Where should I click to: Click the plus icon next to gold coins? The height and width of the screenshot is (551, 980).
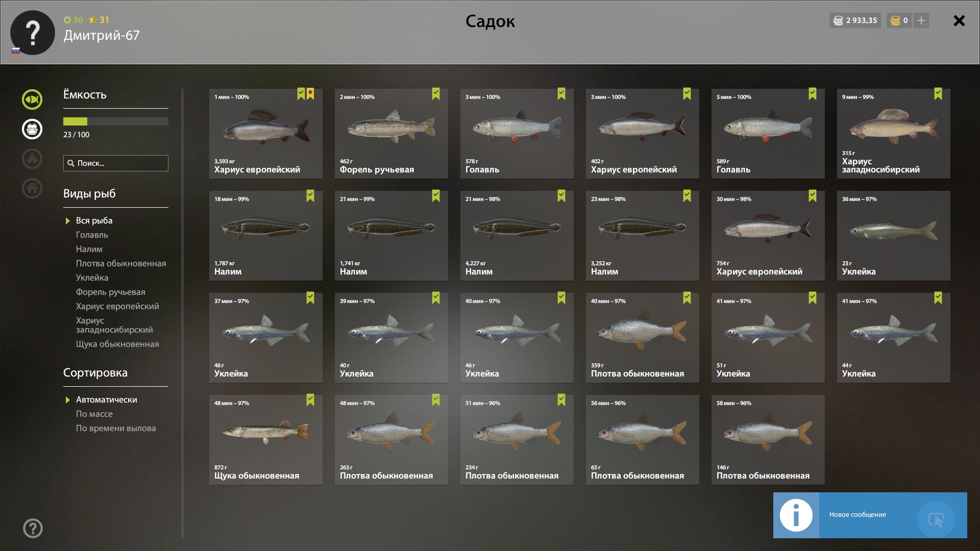click(921, 20)
